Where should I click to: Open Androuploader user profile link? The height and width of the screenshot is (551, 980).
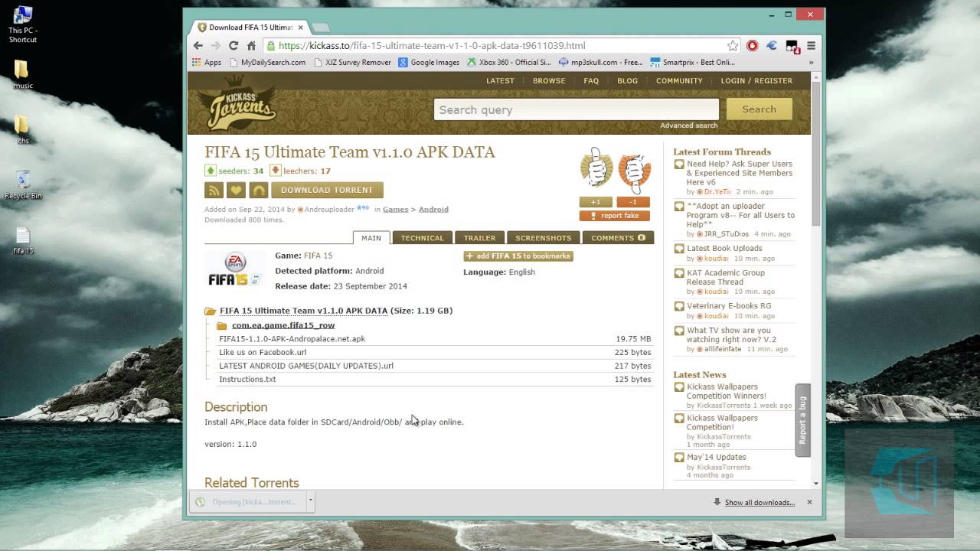(x=329, y=209)
